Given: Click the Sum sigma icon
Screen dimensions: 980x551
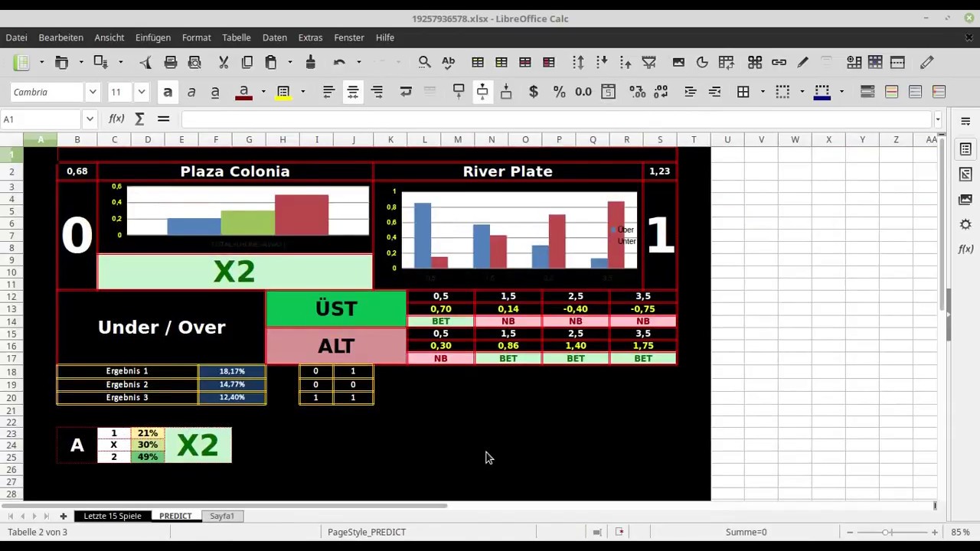Looking at the screenshot, I should pyautogui.click(x=139, y=119).
